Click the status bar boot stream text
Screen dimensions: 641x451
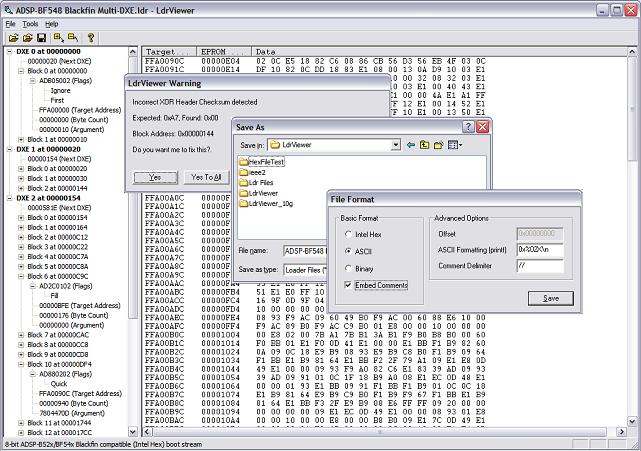[x=103, y=444]
